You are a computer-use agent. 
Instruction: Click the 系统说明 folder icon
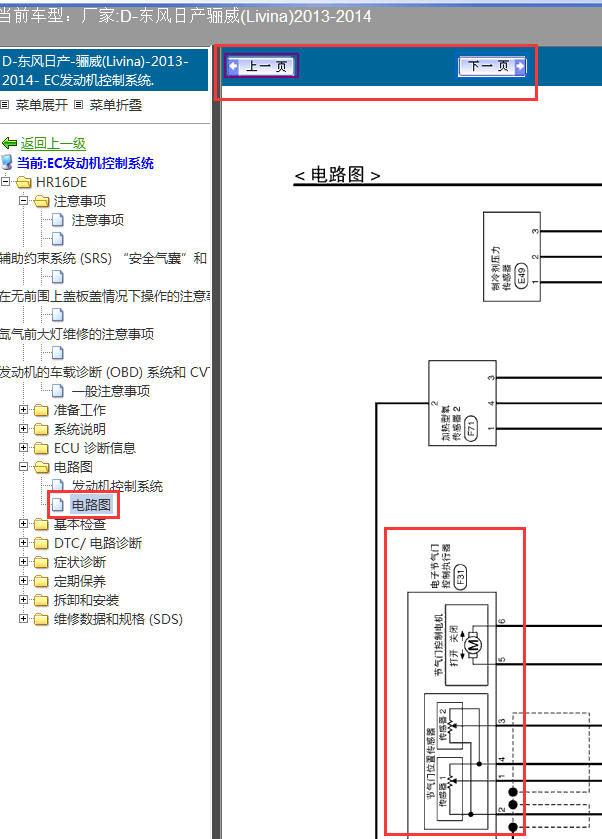click(41, 429)
